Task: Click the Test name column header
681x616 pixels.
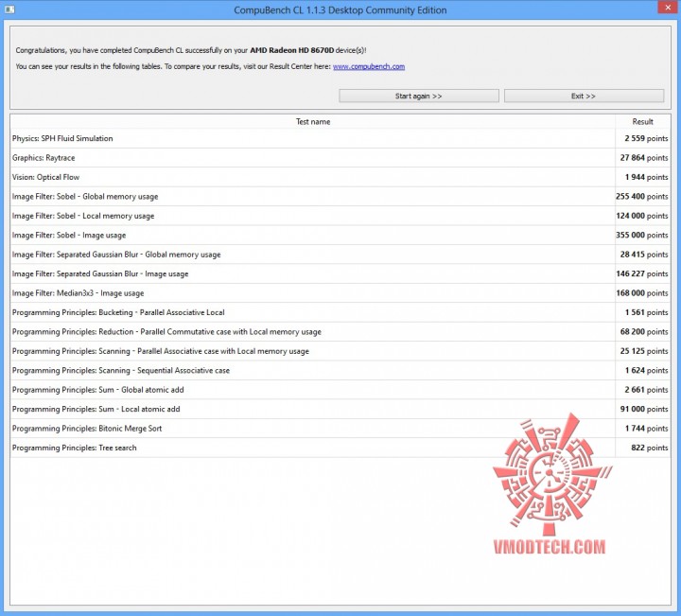Action: (313, 122)
